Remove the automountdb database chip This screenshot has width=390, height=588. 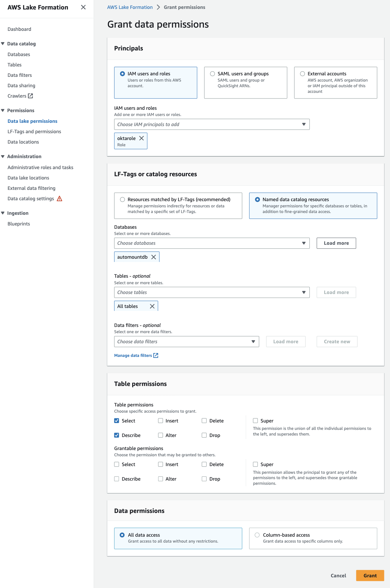(154, 257)
